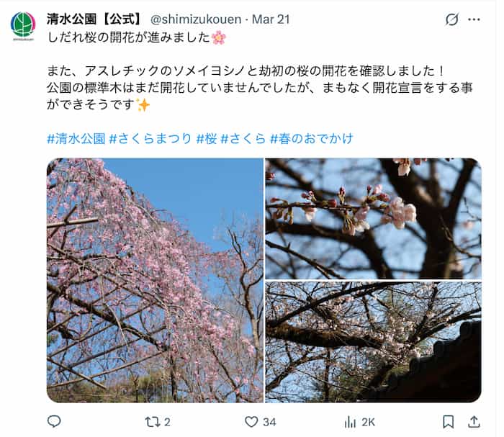Screen dimensions: 504x437
Task: Click the Grok explain icon
Action: 451,19
